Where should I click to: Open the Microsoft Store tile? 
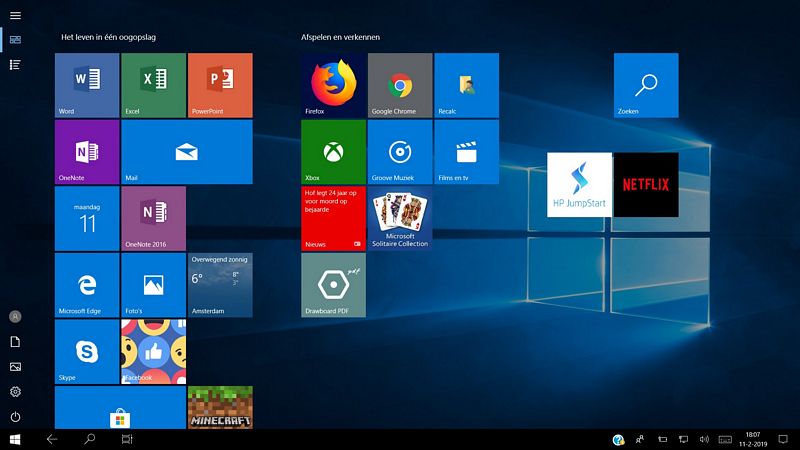tap(120, 407)
